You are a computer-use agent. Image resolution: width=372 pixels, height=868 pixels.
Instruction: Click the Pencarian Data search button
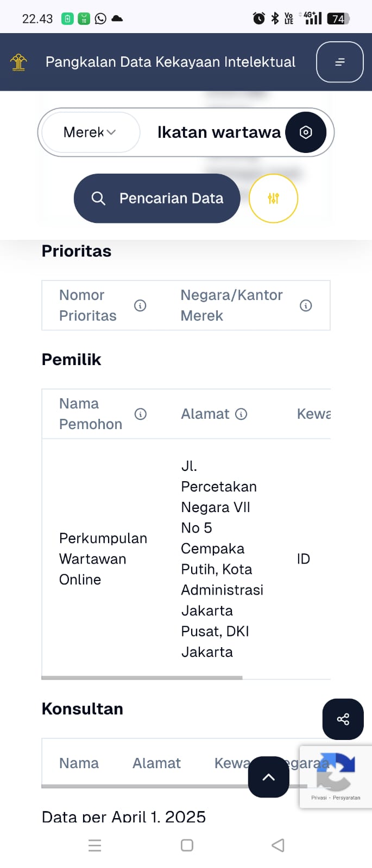(157, 199)
